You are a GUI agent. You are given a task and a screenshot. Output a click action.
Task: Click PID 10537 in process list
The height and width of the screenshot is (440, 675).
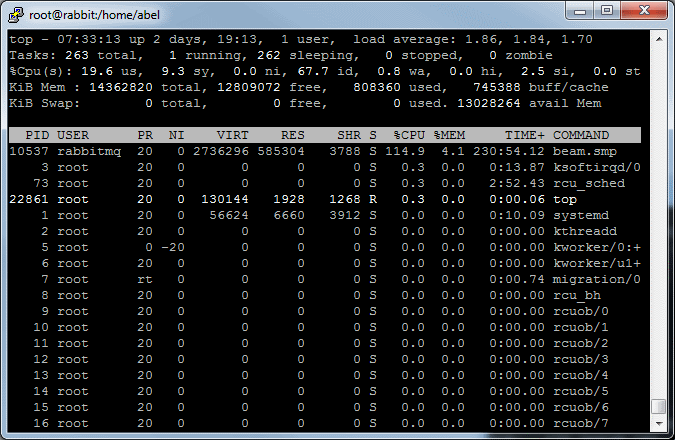[29, 152]
